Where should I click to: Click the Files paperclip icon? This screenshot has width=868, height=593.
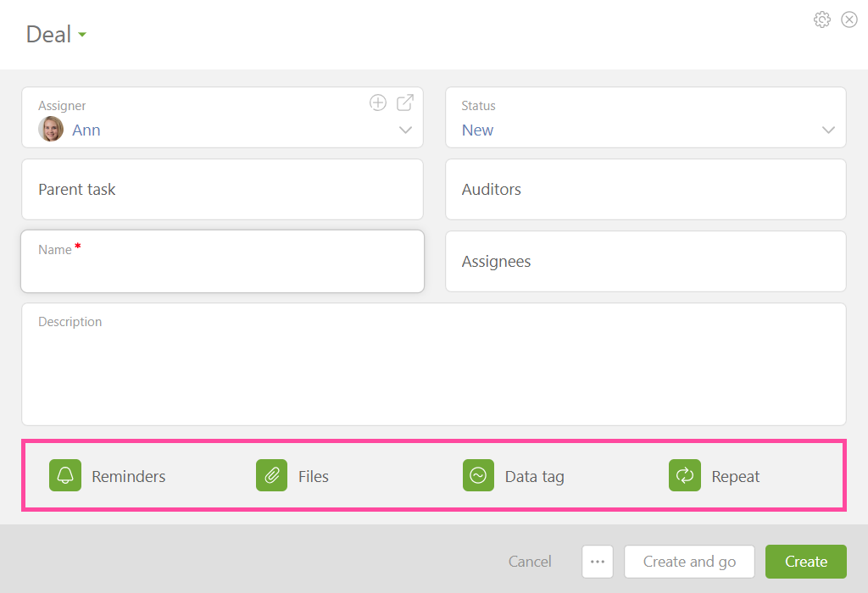(x=272, y=475)
